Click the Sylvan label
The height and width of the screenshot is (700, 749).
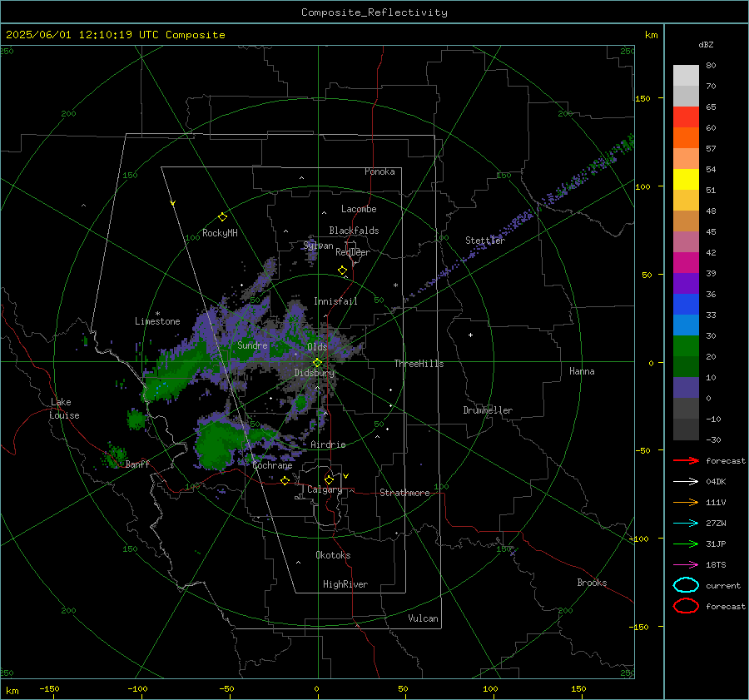pyautogui.click(x=318, y=246)
